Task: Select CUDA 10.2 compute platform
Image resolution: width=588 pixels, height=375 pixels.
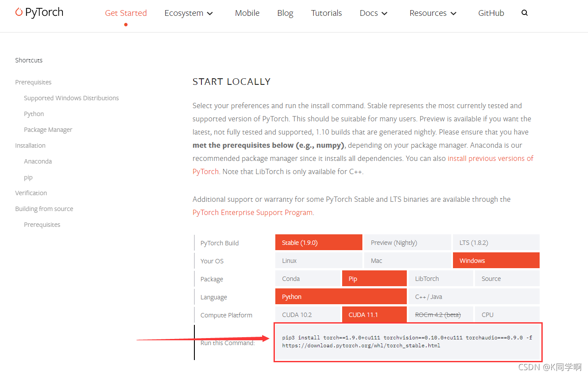Action: click(x=308, y=314)
